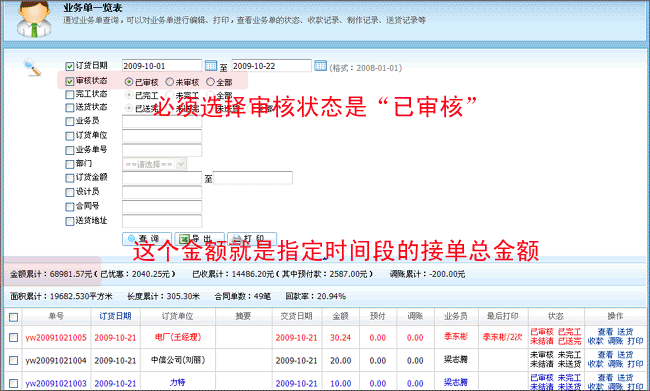Enable the 完工状态 filter checkbox
This screenshot has width=650, height=391.
point(70,95)
